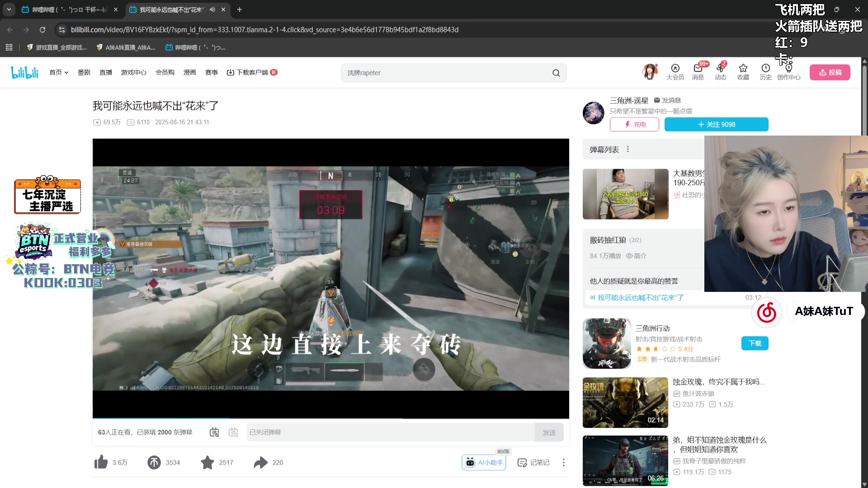This screenshot has height=488, width=868.
Task: Open 记笔记 notes button
Action: click(533, 462)
